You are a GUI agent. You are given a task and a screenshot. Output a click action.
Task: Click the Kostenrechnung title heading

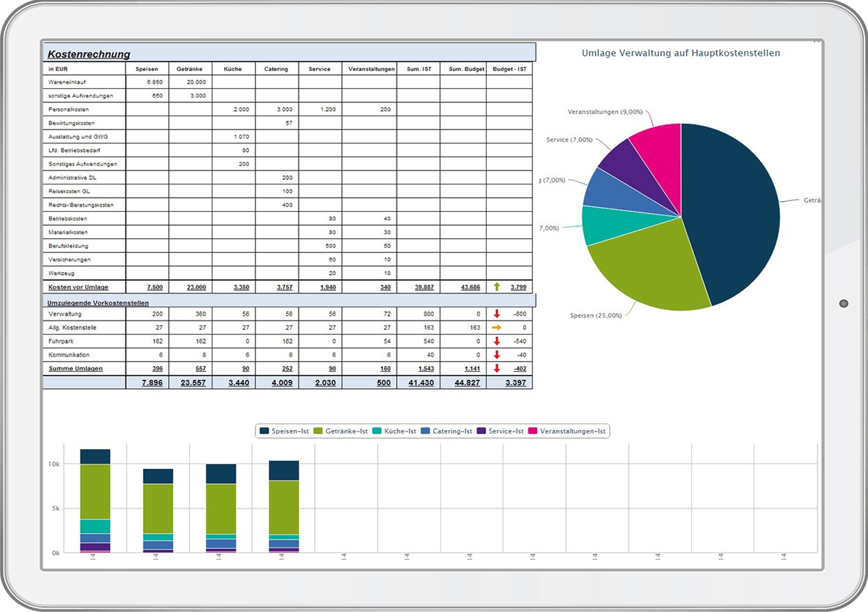click(x=89, y=54)
